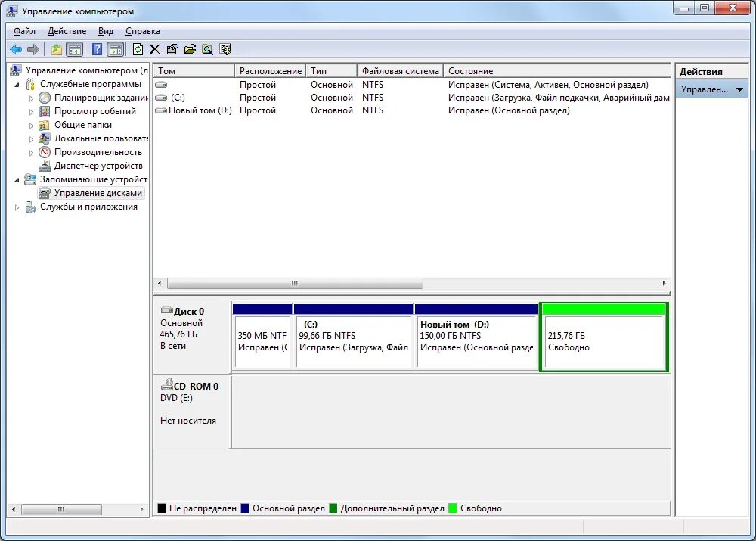
Task: Sort by the Расположение column header
Action: (x=270, y=71)
